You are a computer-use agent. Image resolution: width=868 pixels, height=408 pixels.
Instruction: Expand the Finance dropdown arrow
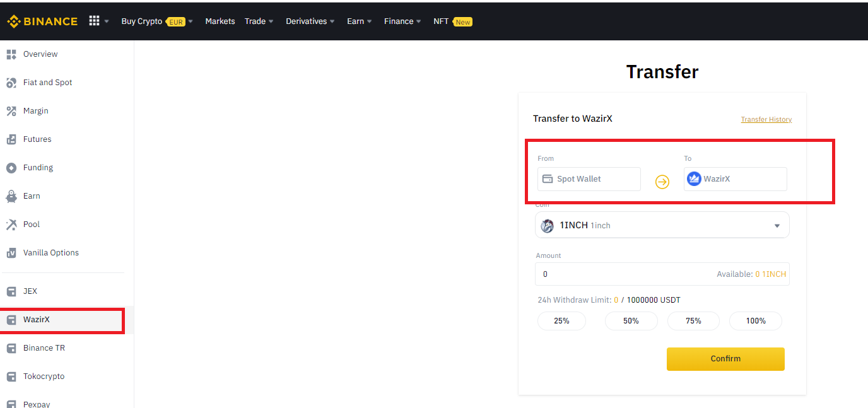tap(419, 21)
